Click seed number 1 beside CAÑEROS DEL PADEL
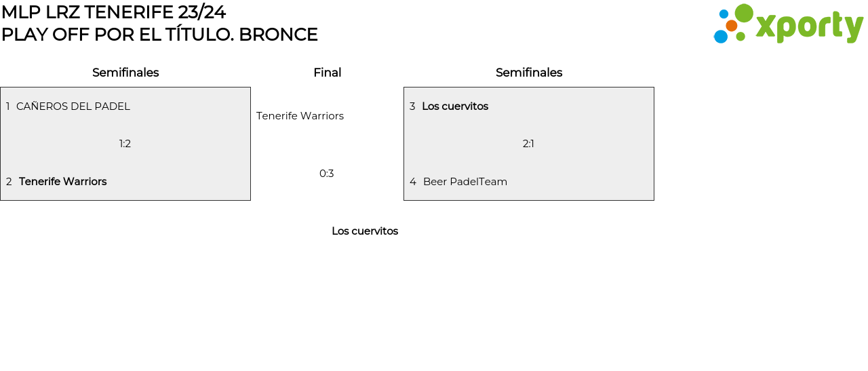 (x=8, y=106)
